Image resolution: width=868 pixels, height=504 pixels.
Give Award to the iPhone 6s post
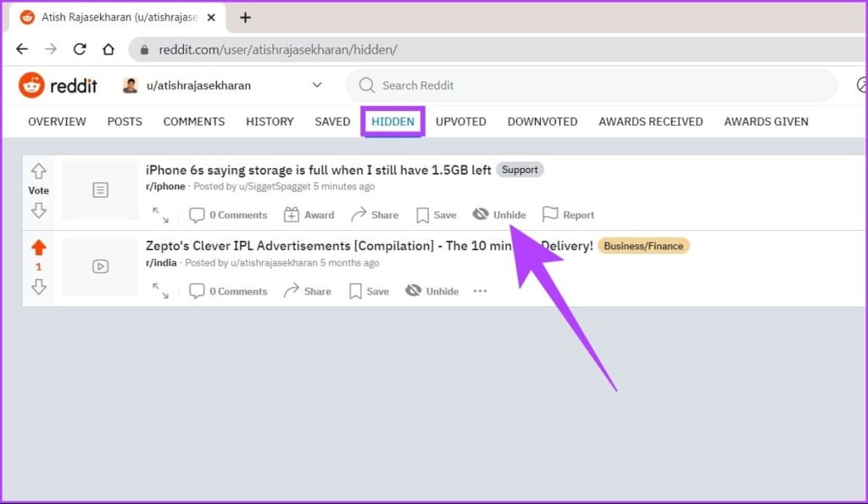[309, 215]
